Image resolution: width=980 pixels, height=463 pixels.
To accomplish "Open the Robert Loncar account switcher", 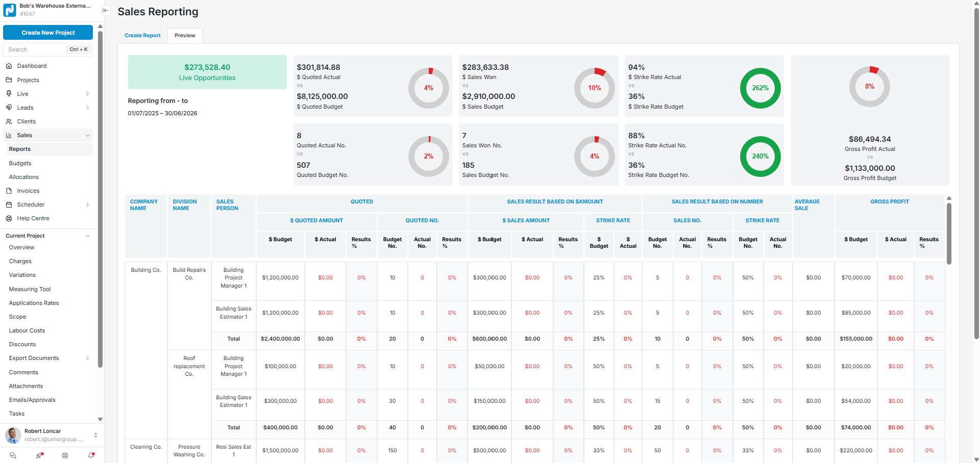I will point(95,435).
